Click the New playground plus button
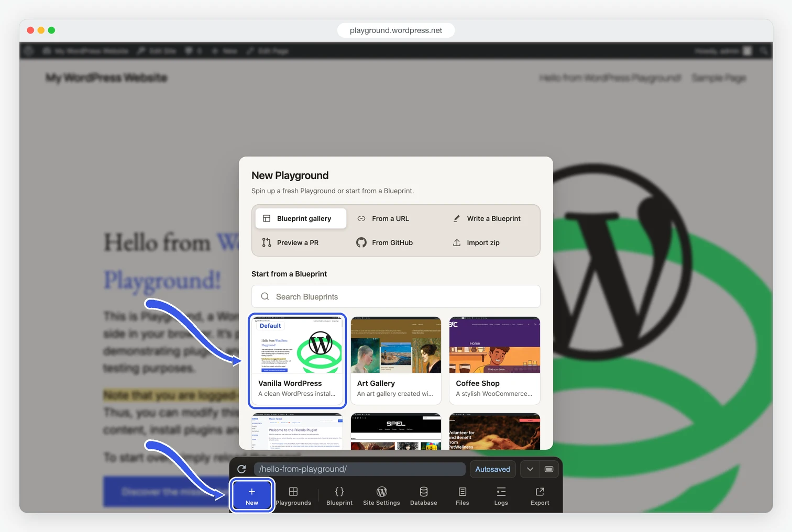The width and height of the screenshot is (792, 532). [252, 495]
